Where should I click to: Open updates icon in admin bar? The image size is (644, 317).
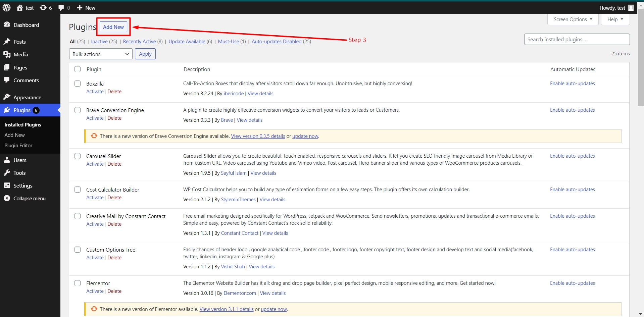click(43, 8)
